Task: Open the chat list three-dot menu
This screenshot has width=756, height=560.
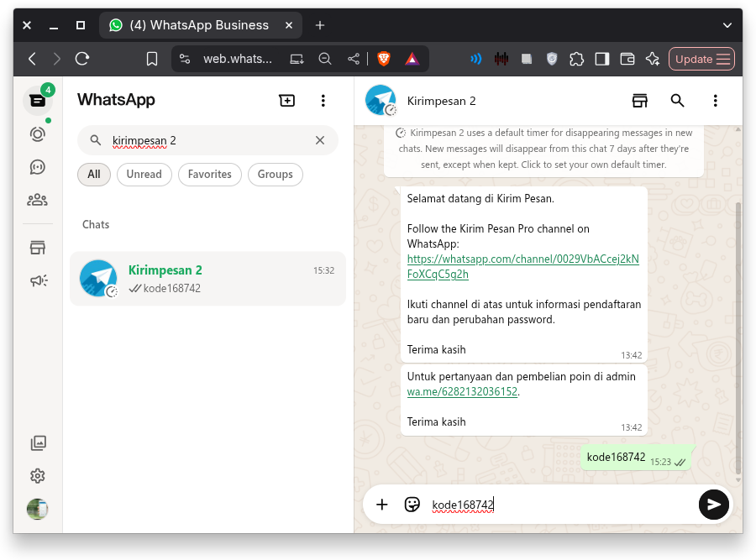Action: pyautogui.click(x=323, y=101)
